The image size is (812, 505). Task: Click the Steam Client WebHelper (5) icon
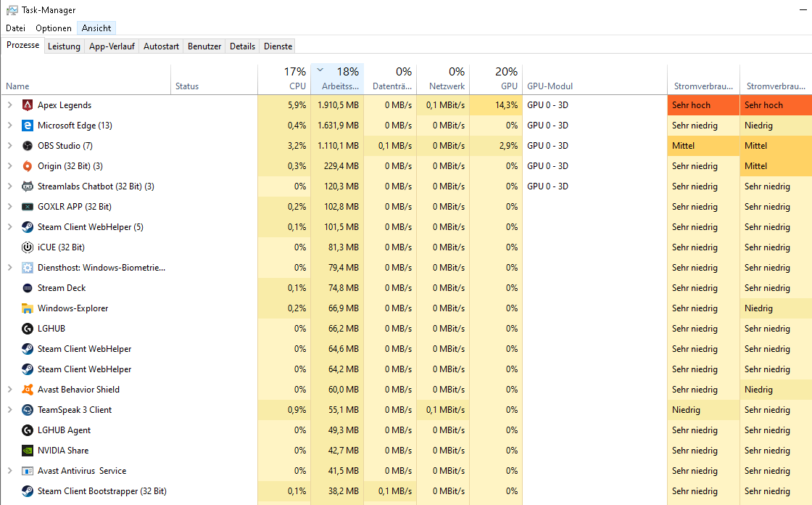click(28, 227)
